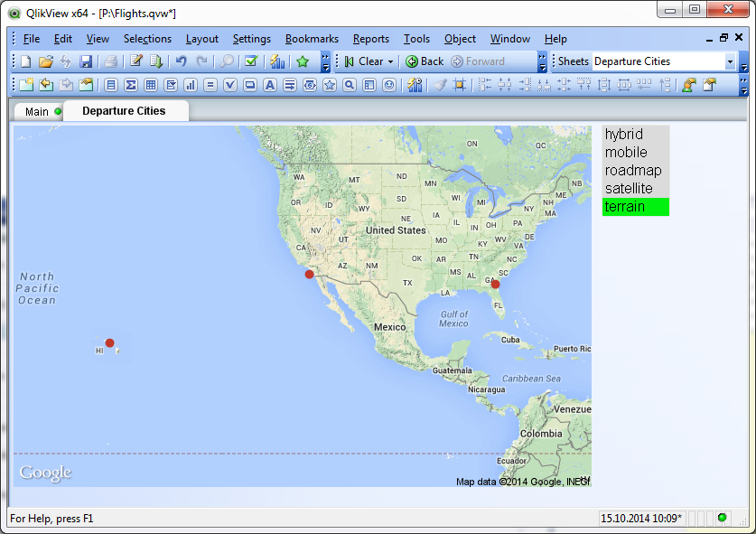Expand the Clear button dropdown arrow
Screen dimensions: 756x534
coord(390,61)
